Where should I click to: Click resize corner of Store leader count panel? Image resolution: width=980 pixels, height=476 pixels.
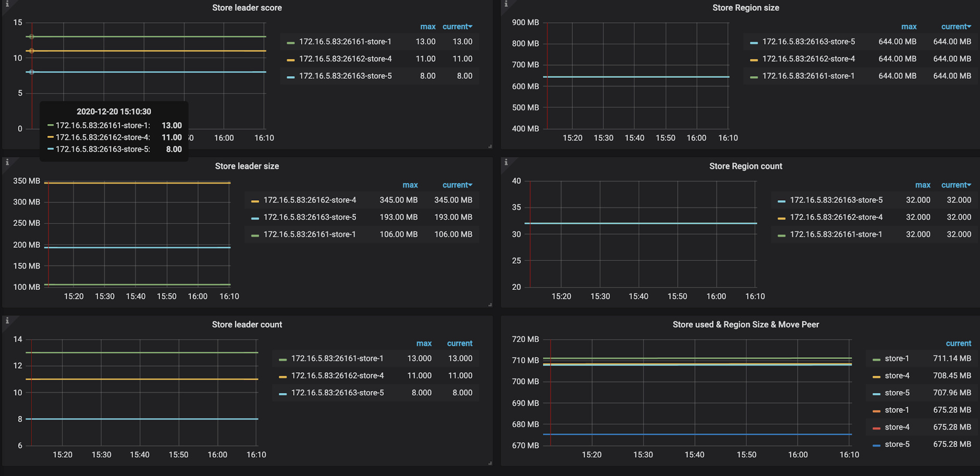click(x=490, y=463)
